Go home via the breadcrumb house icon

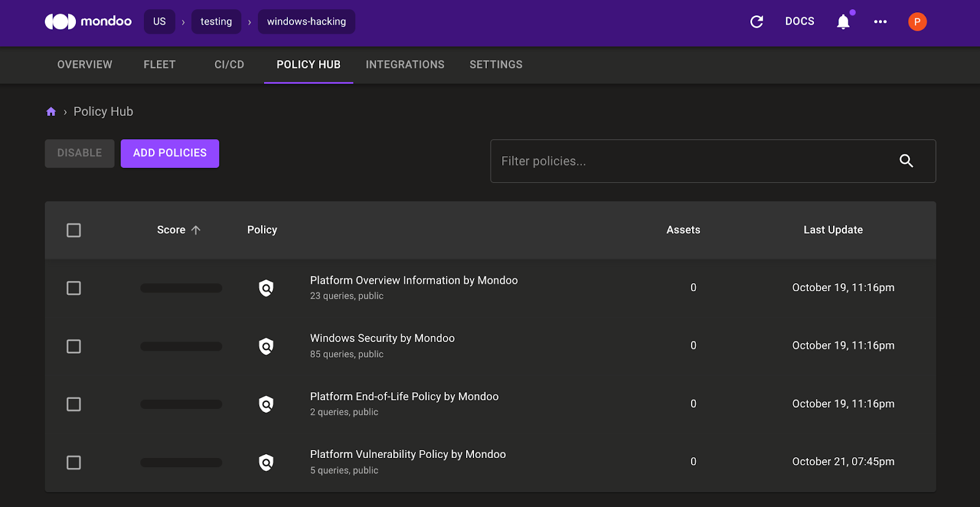(x=51, y=112)
